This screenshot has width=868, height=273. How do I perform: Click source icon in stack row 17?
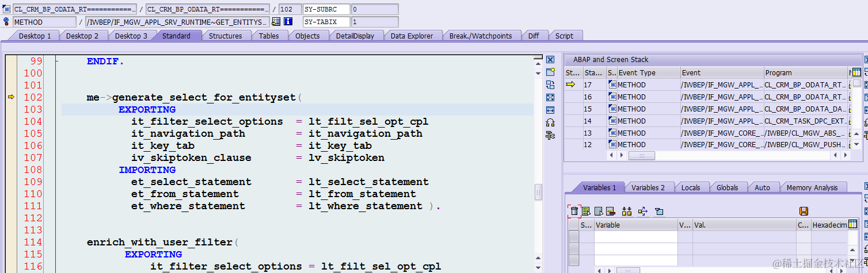click(x=612, y=84)
